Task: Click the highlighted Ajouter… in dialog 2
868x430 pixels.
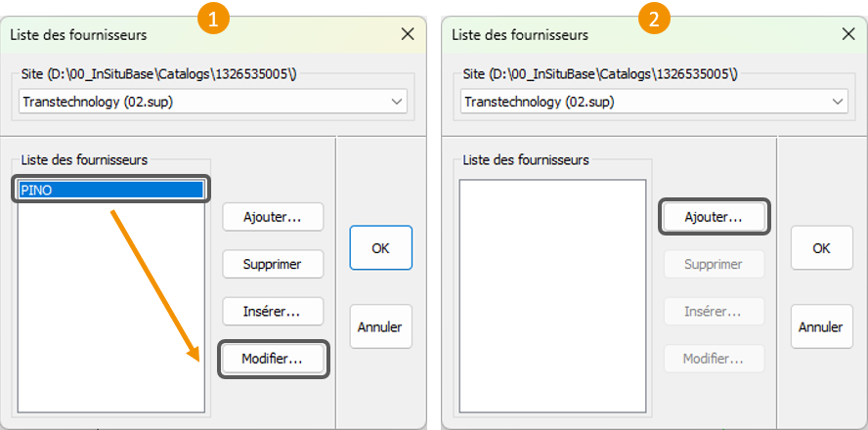Action: (x=714, y=217)
